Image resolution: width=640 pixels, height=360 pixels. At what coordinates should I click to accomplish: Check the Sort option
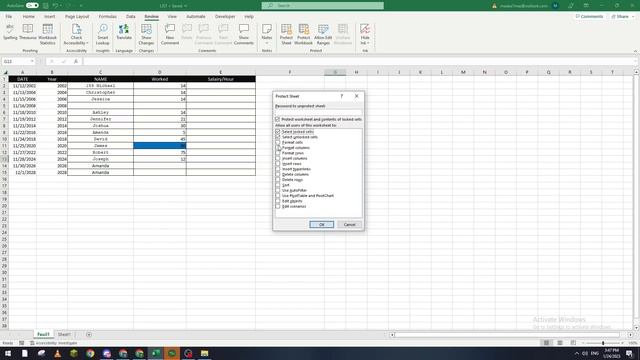tap(278, 185)
